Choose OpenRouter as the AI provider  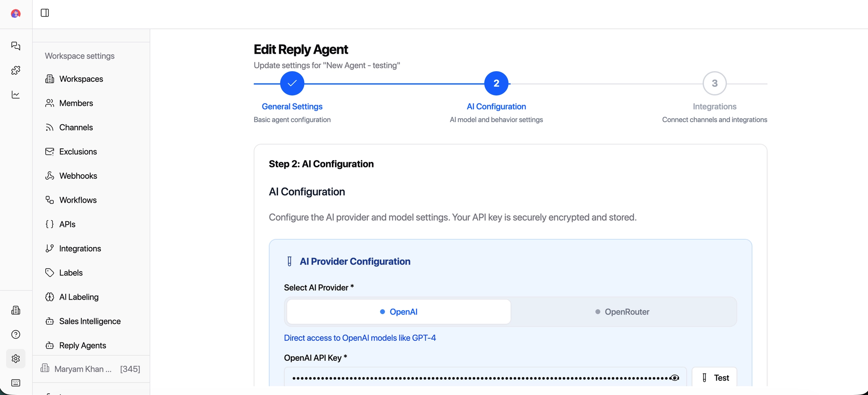coord(622,312)
